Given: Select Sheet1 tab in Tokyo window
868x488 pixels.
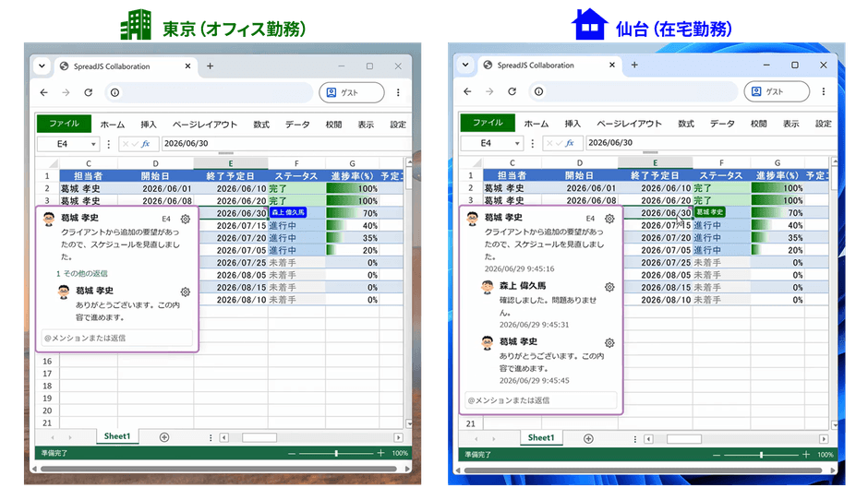Looking at the screenshot, I should (x=116, y=436).
